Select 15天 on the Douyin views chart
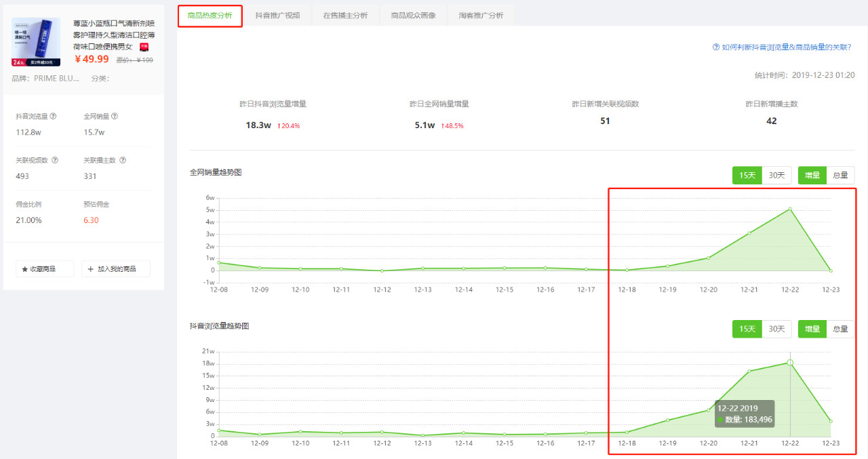Viewport: 868px width, 459px height. click(747, 329)
